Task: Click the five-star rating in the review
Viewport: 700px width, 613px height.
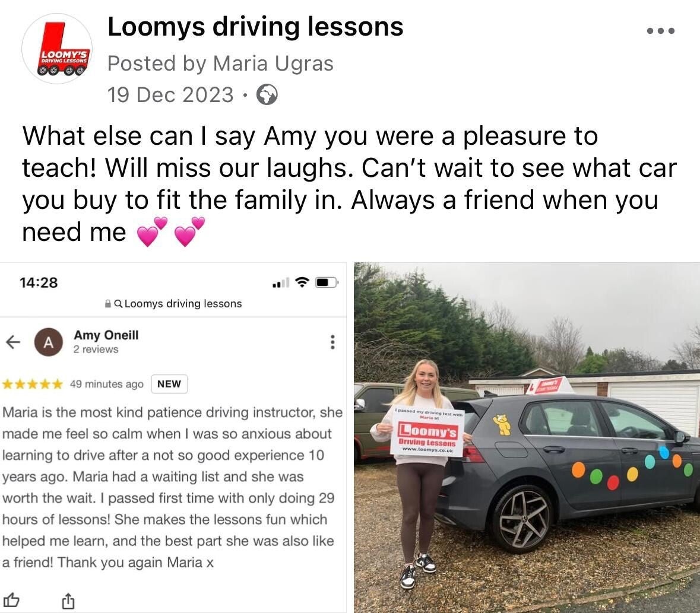Action: (x=33, y=384)
